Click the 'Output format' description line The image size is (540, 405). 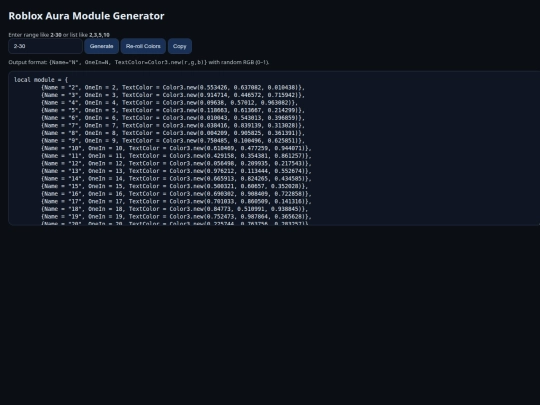tap(139, 62)
